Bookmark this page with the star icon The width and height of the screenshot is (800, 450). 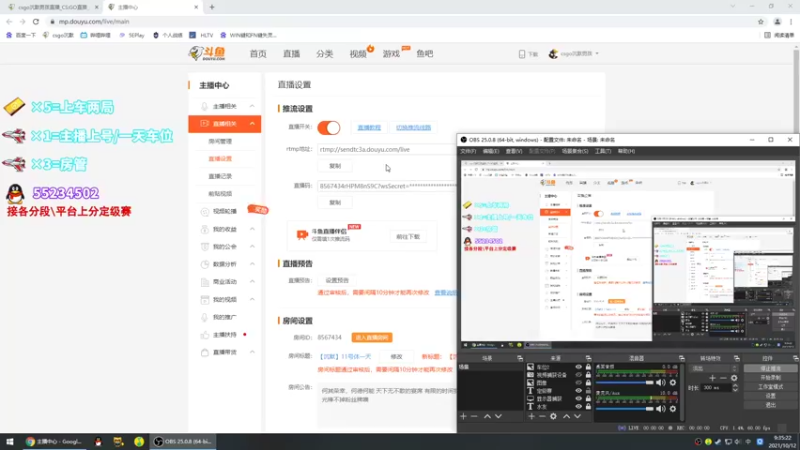point(761,21)
